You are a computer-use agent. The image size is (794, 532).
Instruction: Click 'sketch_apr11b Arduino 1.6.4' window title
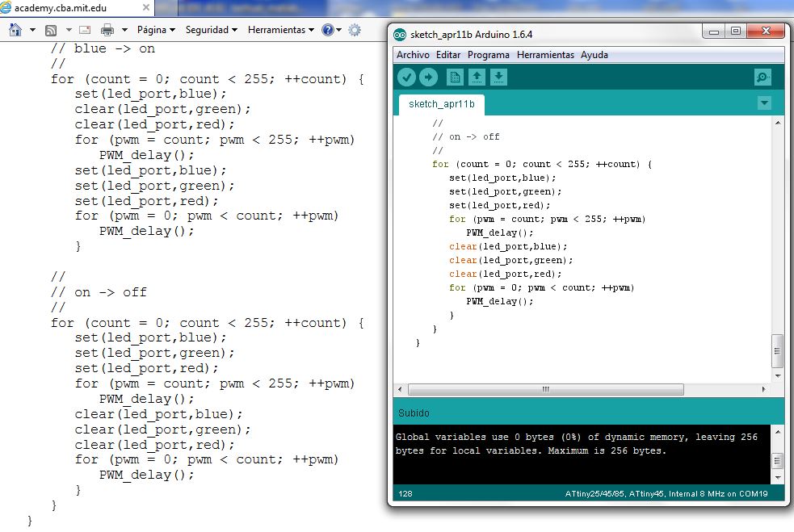click(x=471, y=35)
